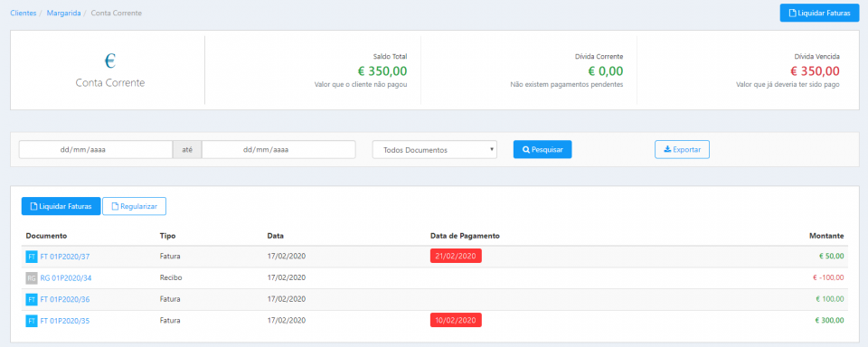The height and width of the screenshot is (347, 868).
Task: Click the Exportar button
Action: 682,149
